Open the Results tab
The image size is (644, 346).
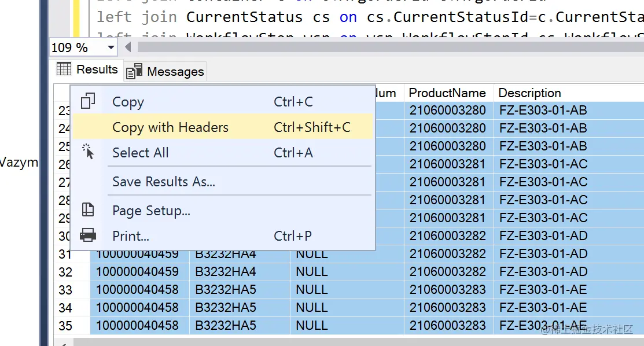[x=96, y=69]
